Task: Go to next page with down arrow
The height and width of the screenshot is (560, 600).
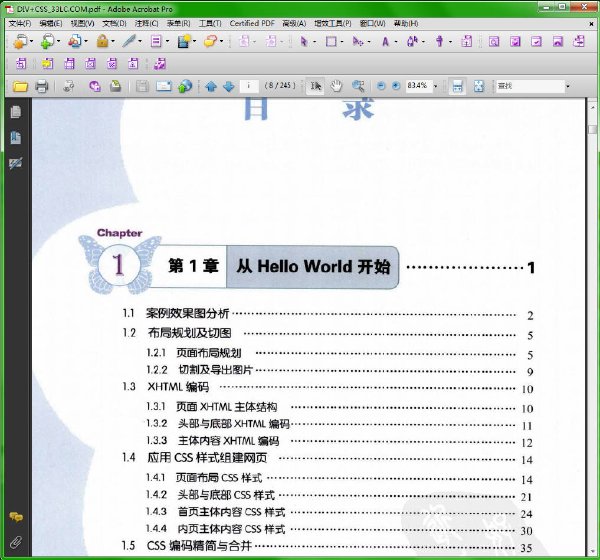Action: click(228, 87)
